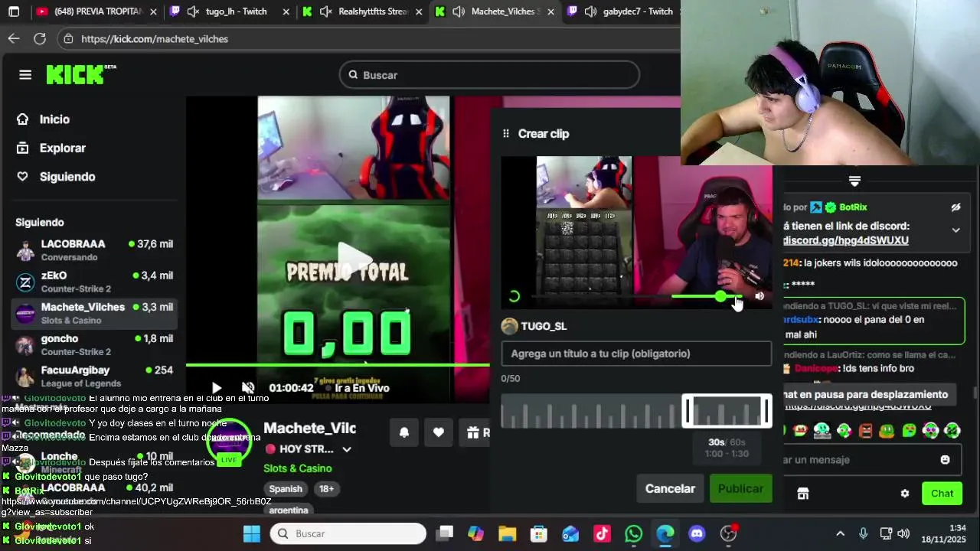This screenshot has height=551, width=980.
Task: Switch to the tugo_lh Twitch tab
Action: tap(230, 11)
